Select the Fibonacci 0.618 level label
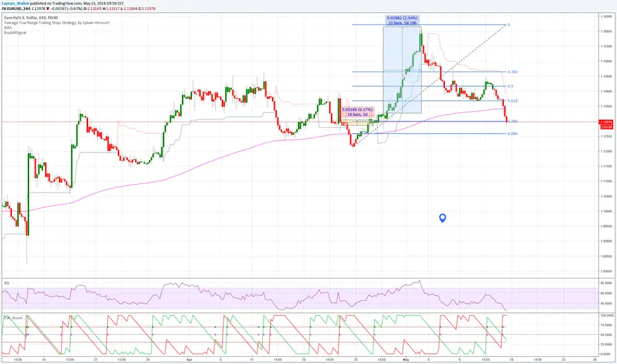This screenshot has height=364, width=617. [512, 101]
